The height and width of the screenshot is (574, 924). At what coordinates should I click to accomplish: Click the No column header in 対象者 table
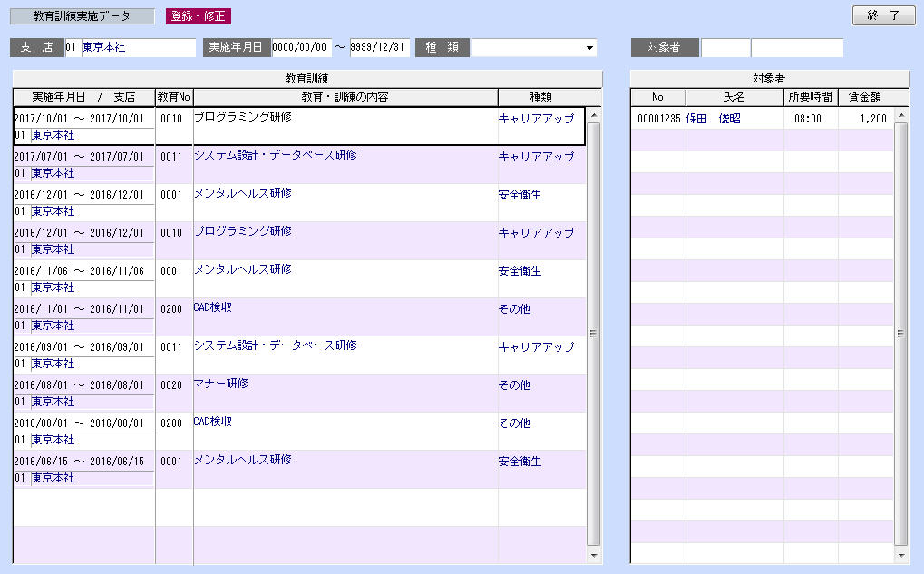coord(657,97)
